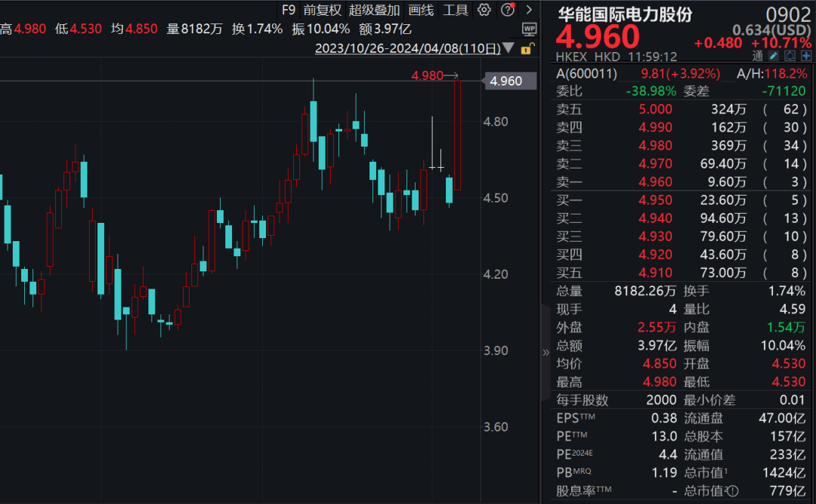Click the 委差 value -71120
The width and height of the screenshot is (816, 504).
(x=784, y=91)
